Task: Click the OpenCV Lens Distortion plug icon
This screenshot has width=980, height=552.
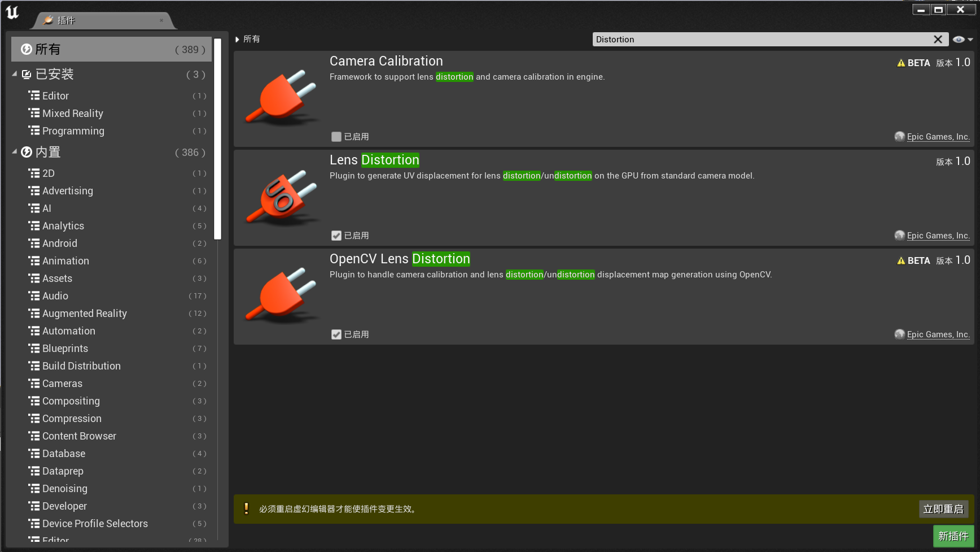Action: (282, 296)
